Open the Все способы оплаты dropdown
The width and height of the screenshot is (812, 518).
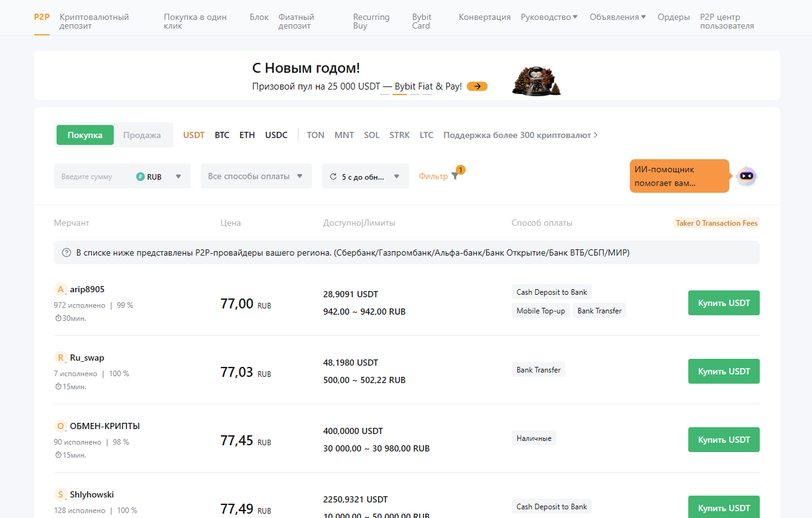pos(256,176)
